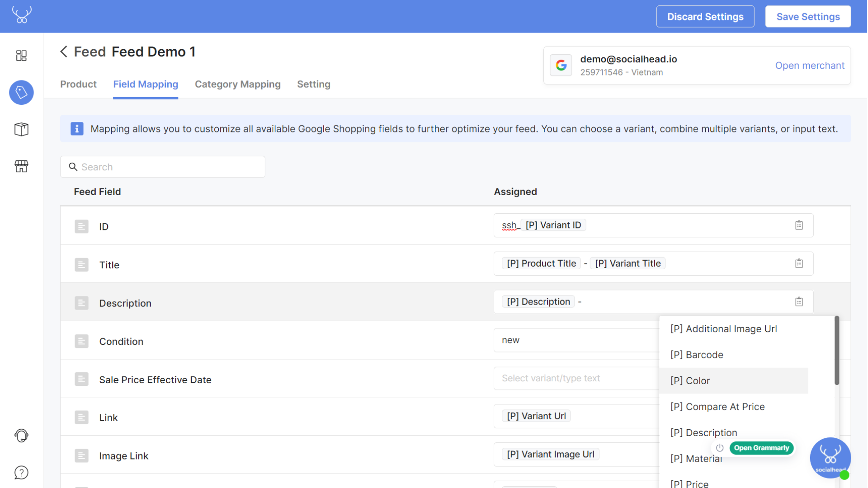Select [P] Additional Image Url option
This screenshot has height=488, width=868.
[733, 329]
